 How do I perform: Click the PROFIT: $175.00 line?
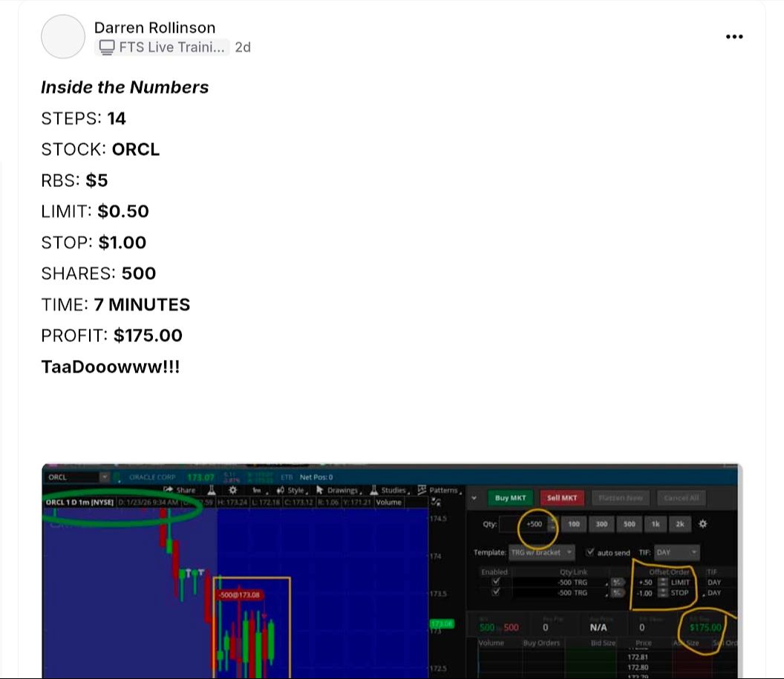point(111,335)
